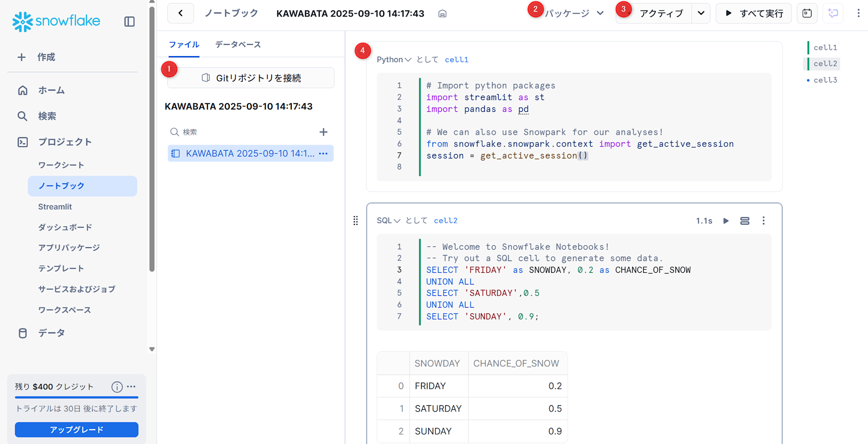
Task: Click the cell1 code editor
Action: pos(574,127)
